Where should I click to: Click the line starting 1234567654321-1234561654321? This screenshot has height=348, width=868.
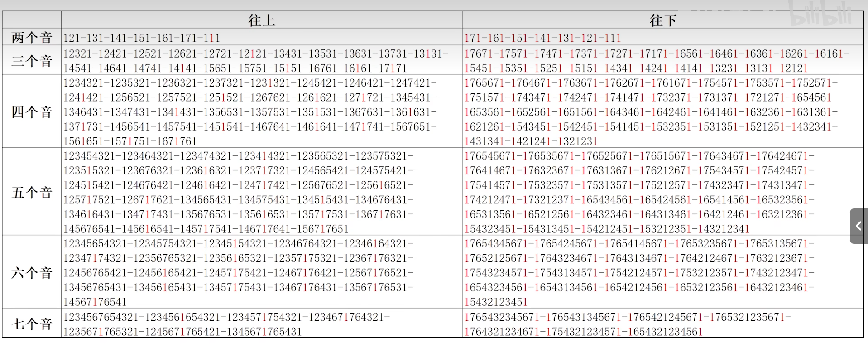(x=227, y=317)
